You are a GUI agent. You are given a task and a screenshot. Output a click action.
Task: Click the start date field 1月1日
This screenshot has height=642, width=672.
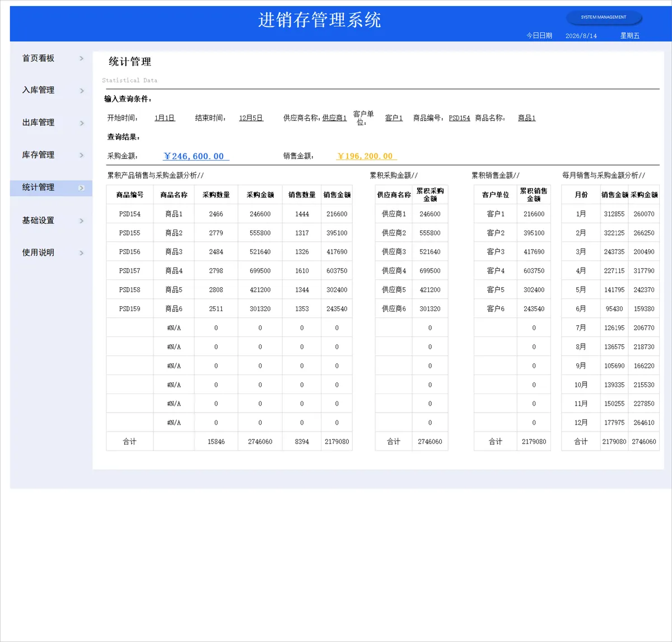pos(165,118)
